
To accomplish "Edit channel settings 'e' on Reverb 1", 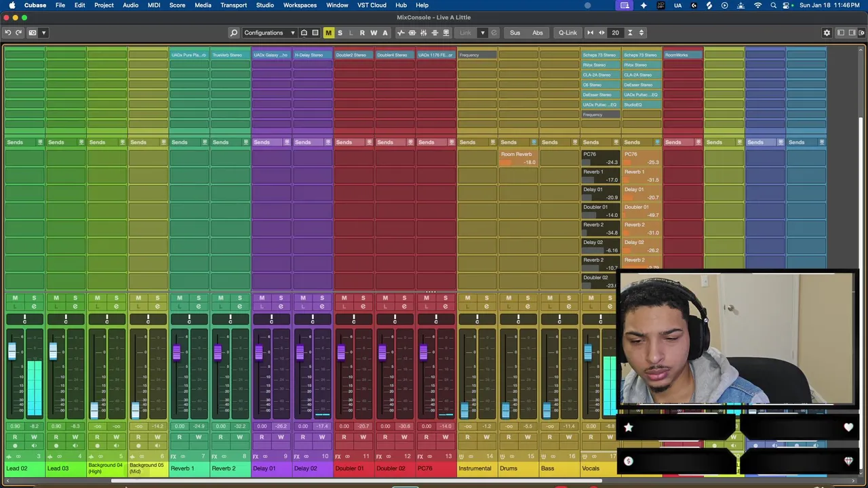I will click(x=199, y=306).
